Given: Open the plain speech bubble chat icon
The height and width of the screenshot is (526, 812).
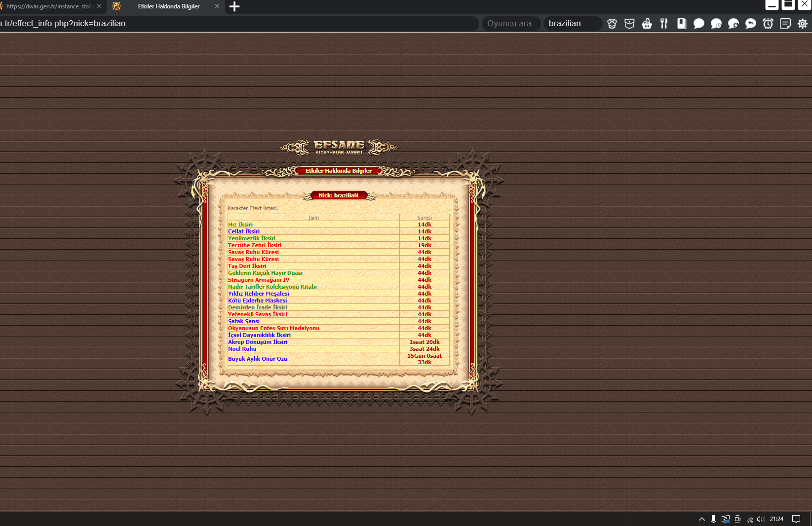Looking at the screenshot, I should click(698, 24).
